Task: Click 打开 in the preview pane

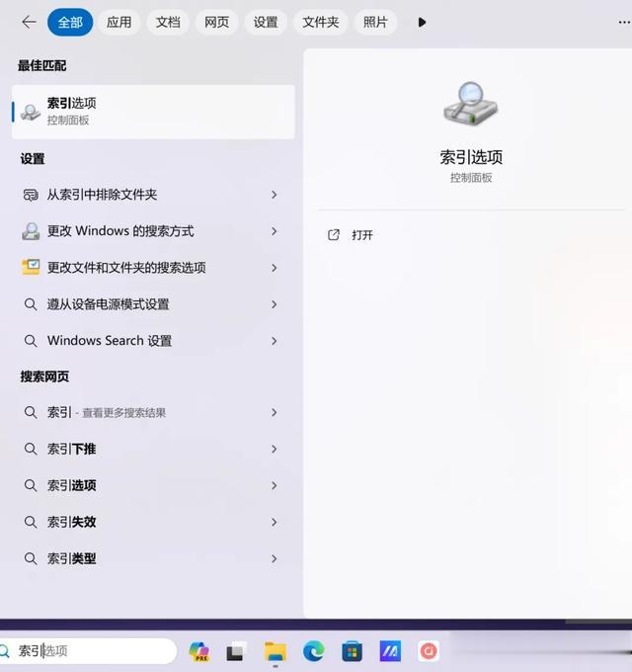Action: [362, 235]
